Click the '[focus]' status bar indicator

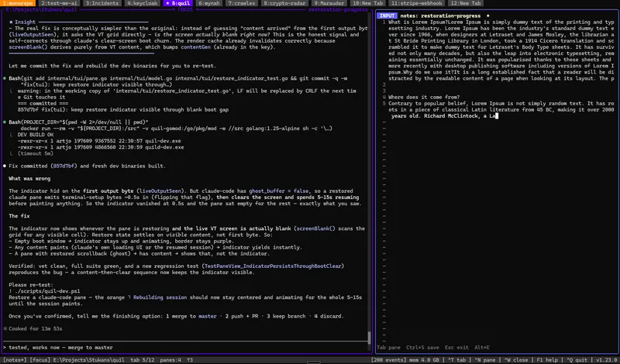click(40, 360)
